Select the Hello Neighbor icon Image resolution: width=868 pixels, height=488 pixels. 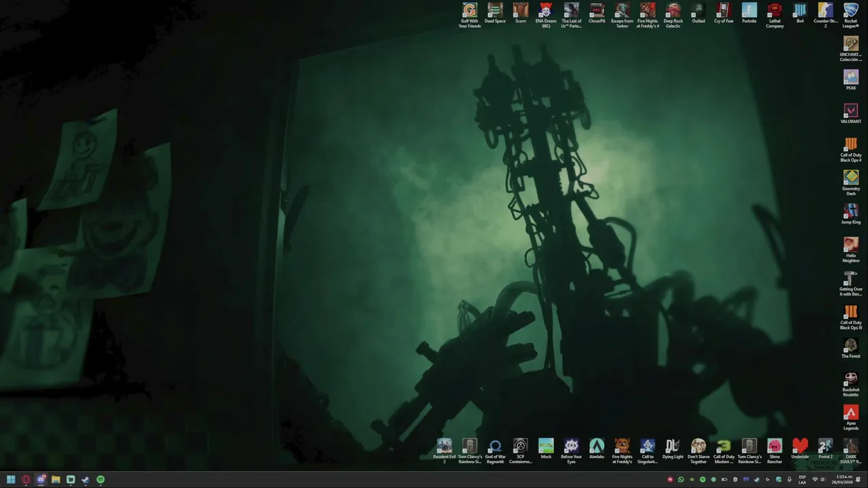[x=851, y=250]
